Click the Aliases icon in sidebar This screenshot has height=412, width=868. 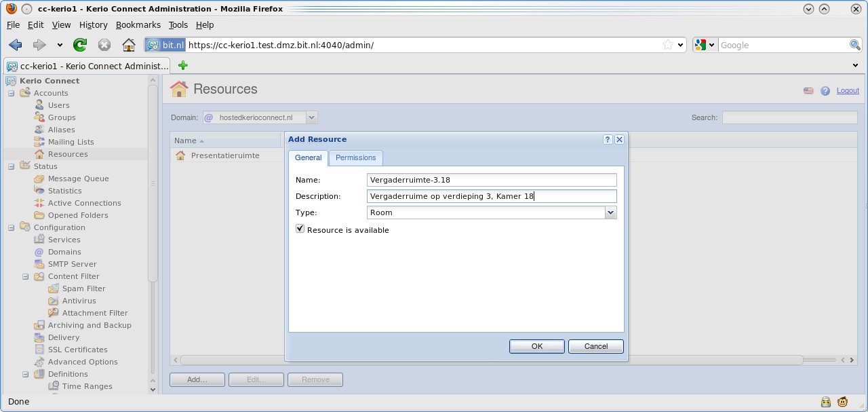39,130
